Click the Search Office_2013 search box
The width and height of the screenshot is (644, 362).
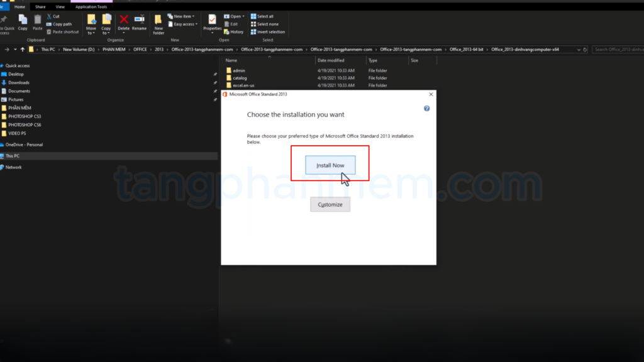(619, 49)
